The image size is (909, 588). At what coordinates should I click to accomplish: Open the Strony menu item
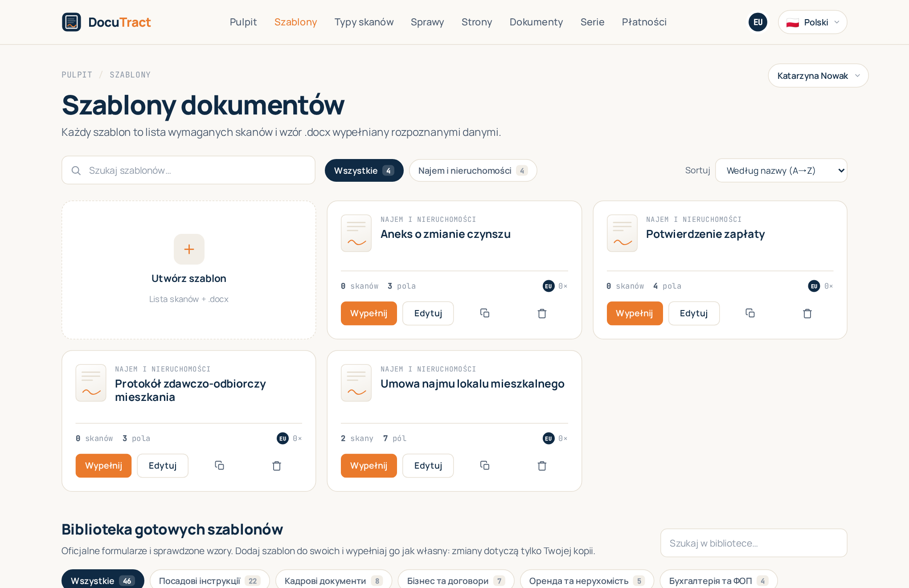(x=477, y=22)
